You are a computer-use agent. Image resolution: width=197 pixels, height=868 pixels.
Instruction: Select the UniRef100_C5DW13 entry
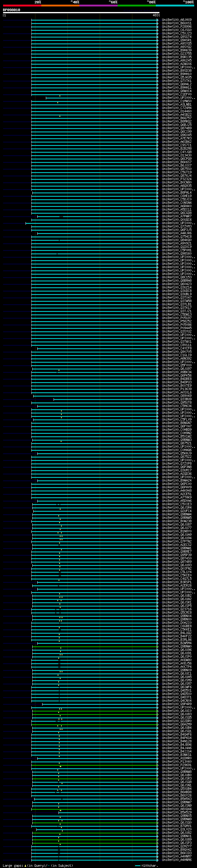[x=177, y=314]
